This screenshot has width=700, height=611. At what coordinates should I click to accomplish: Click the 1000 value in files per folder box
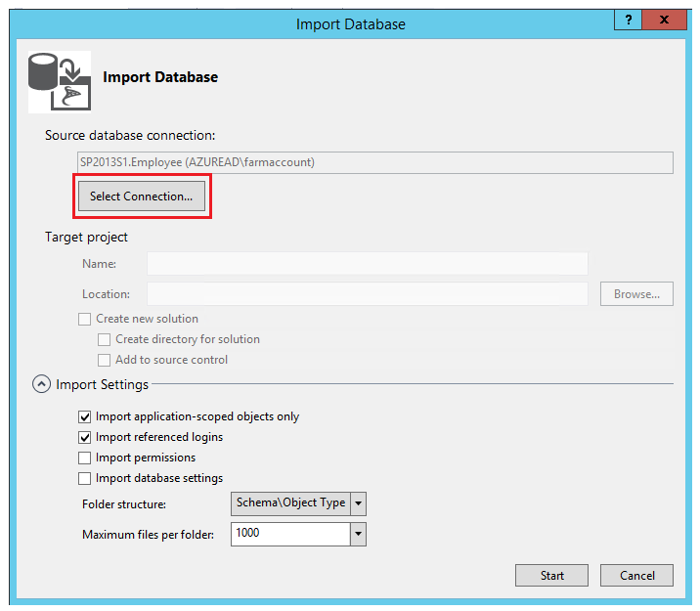click(x=247, y=533)
